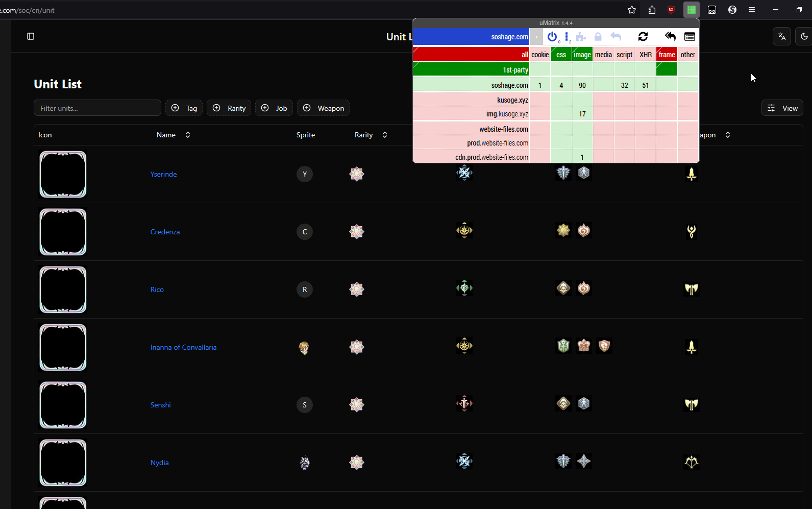Viewport: 812px width, 509px height.
Task: Open the Credenza unit link
Action: click(x=165, y=232)
